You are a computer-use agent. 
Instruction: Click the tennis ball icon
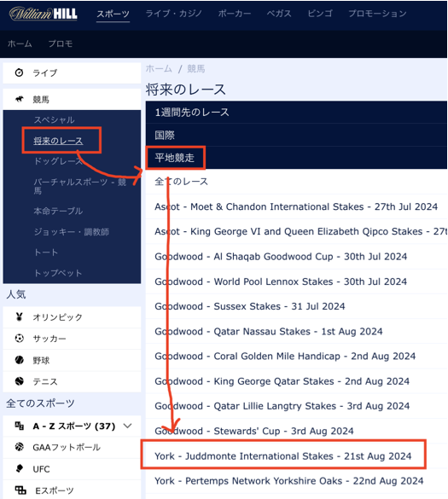click(x=19, y=381)
